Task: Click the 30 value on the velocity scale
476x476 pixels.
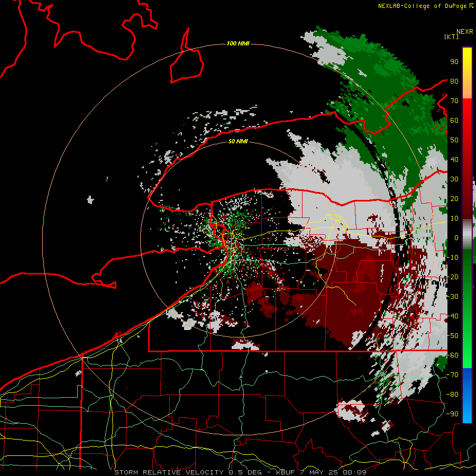Action: point(454,179)
